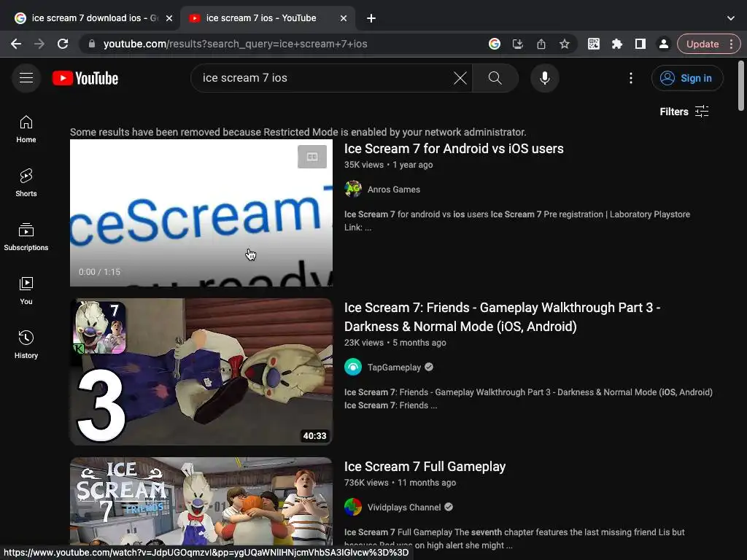
Task: Open a new browser tab
Action: pyautogui.click(x=371, y=18)
